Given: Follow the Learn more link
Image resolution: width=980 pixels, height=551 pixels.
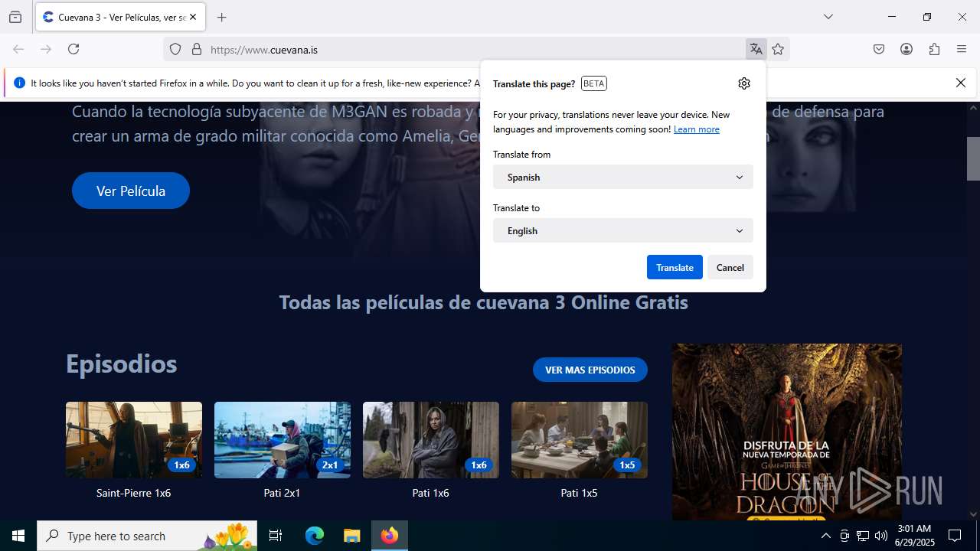Looking at the screenshot, I should tap(697, 129).
